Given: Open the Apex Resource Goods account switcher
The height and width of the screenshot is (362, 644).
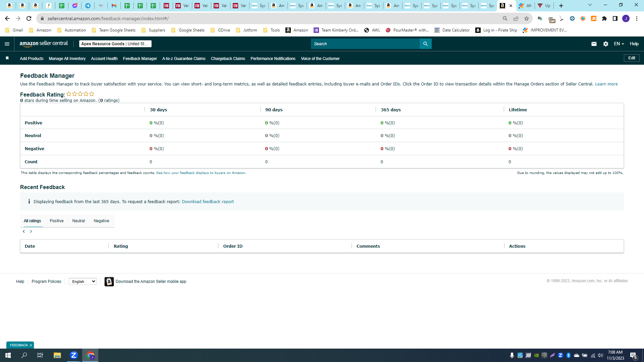Looking at the screenshot, I should click(x=115, y=44).
